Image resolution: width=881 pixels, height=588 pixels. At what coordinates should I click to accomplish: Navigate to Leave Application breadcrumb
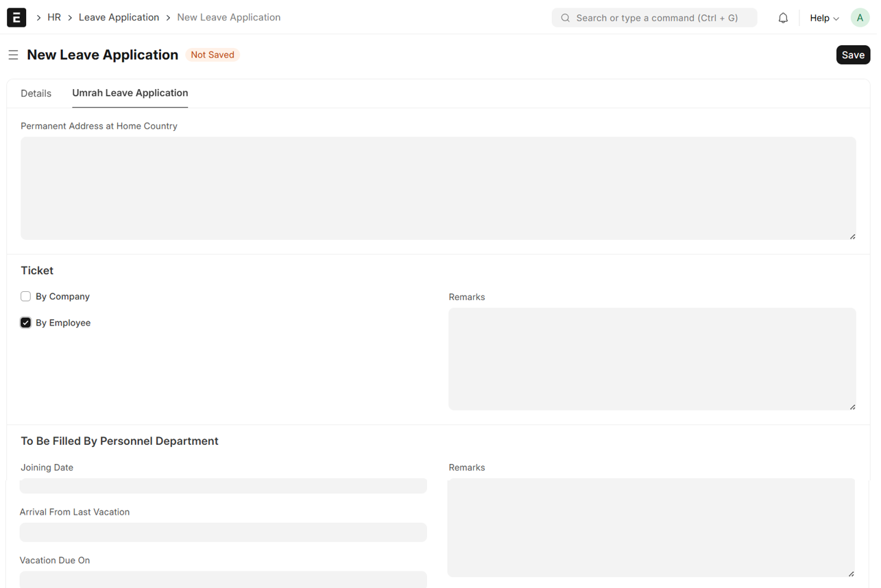[x=119, y=17]
